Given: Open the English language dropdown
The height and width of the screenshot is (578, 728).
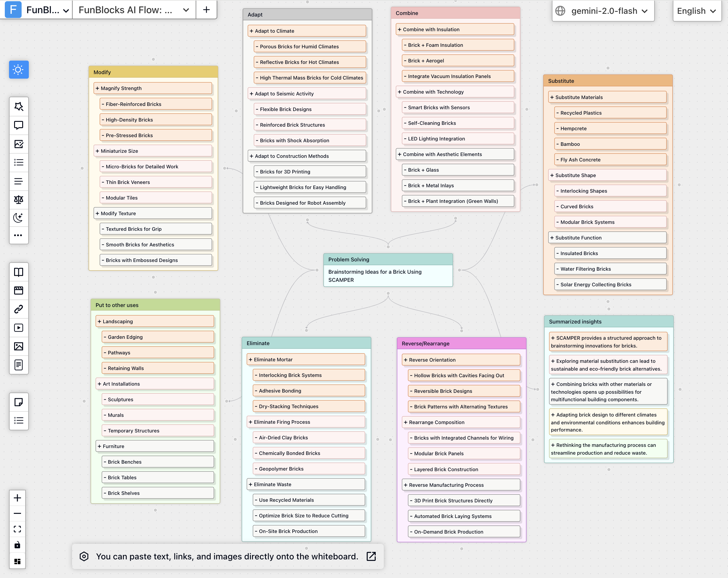Looking at the screenshot, I should pos(696,11).
